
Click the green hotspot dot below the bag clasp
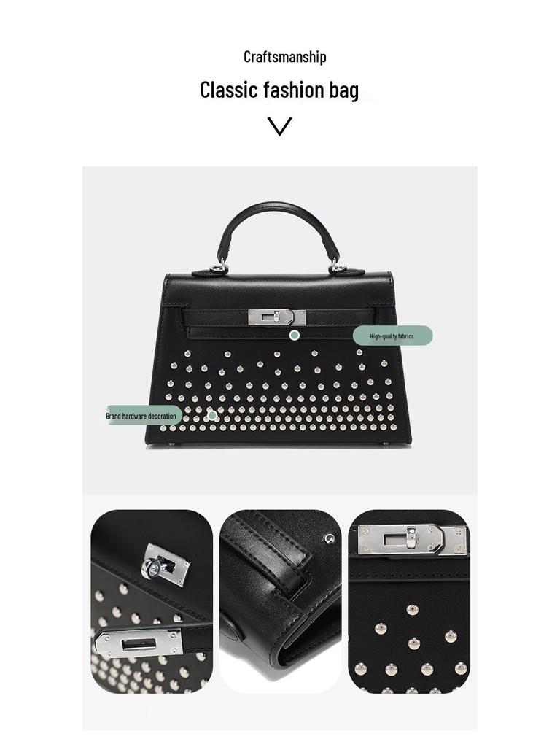tap(295, 336)
